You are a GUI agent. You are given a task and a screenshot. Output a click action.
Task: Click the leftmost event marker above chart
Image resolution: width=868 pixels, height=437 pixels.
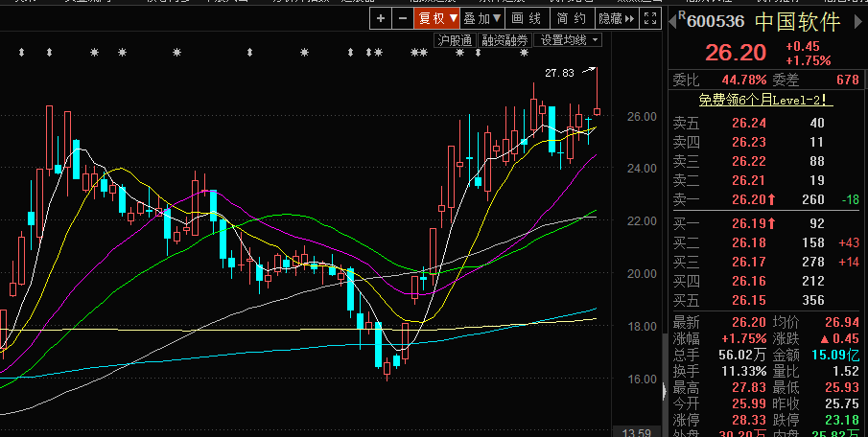[x=22, y=53]
